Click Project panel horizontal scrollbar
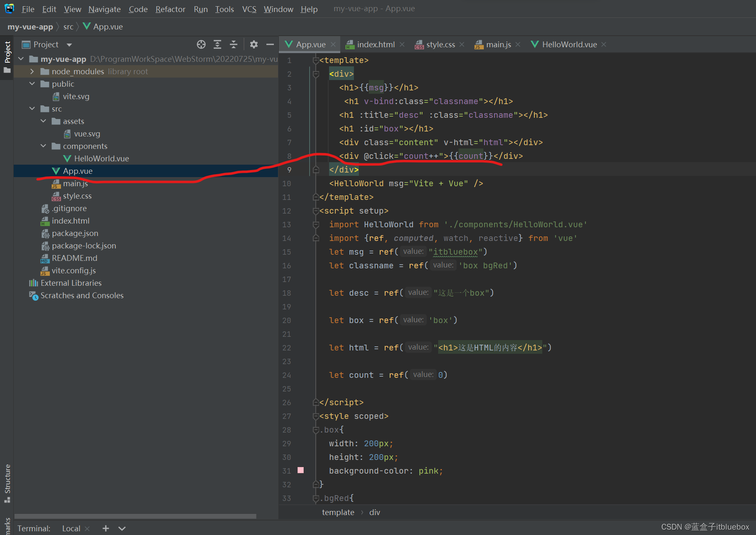 tap(135, 516)
